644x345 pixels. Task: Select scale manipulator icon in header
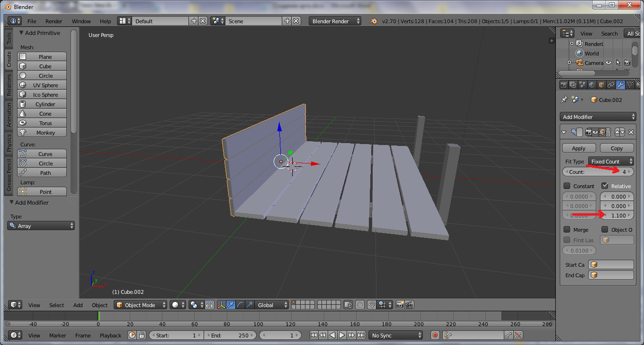(250, 305)
